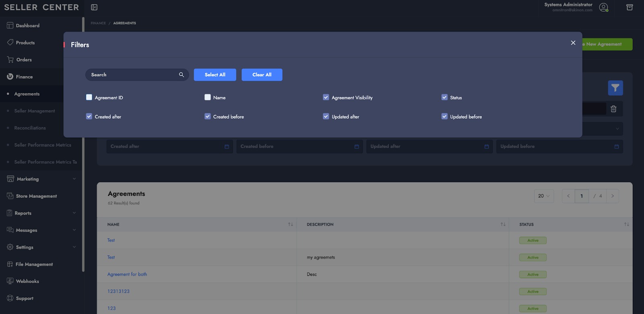The image size is (644, 314).
Task: Open the Dashboard menu item
Action: (x=27, y=26)
